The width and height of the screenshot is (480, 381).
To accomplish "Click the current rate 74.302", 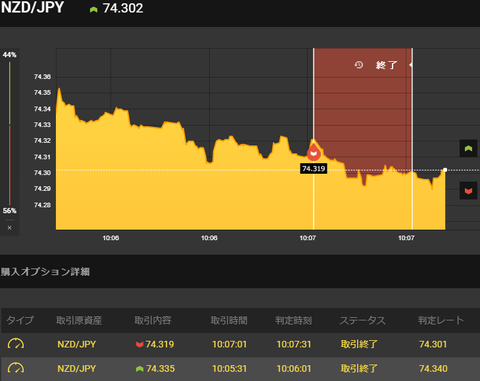I will point(123,8).
